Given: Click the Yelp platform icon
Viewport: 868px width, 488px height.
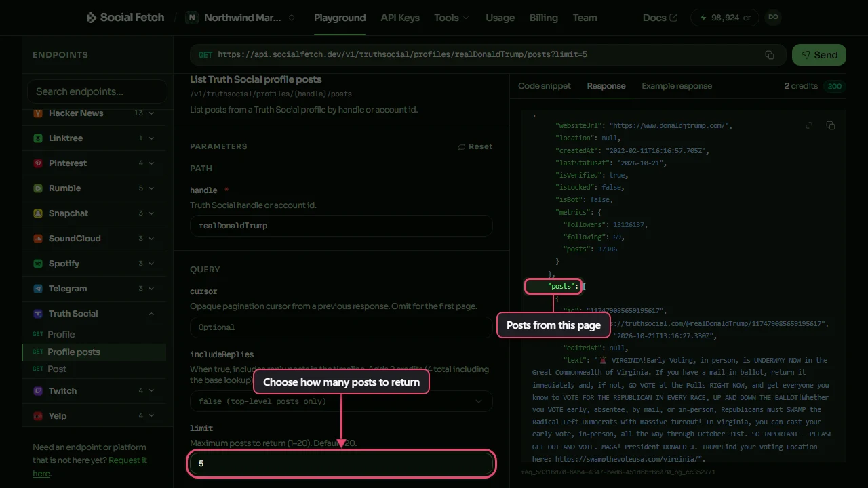Looking at the screenshot, I should coord(38,416).
